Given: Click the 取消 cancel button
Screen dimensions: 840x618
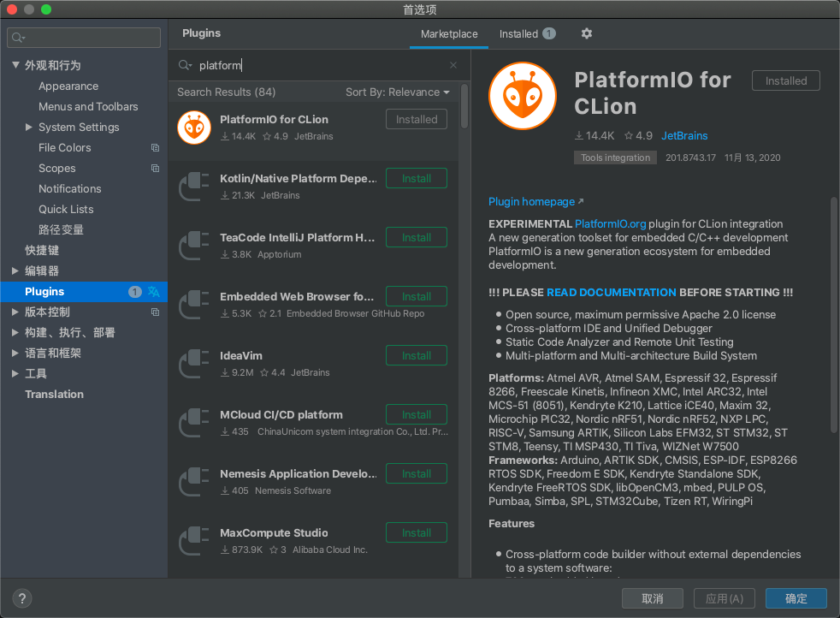Looking at the screenshot, I should 652,598.
